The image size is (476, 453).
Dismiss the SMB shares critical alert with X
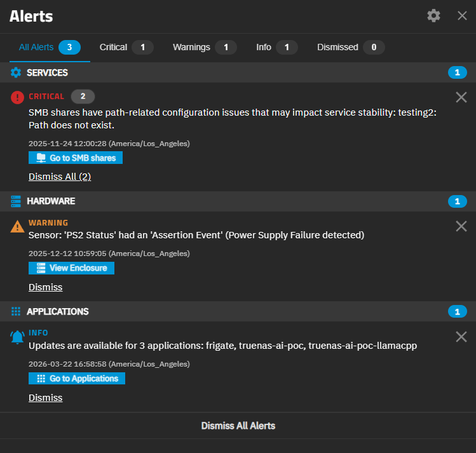pos(461,97)
